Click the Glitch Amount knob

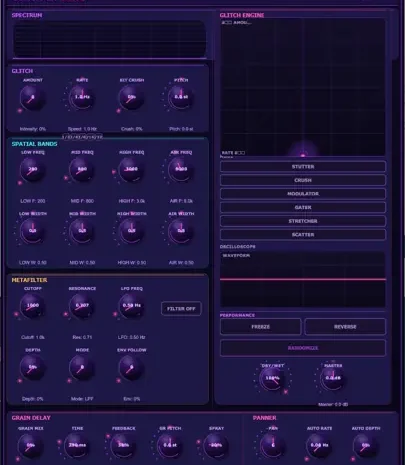tap(32, 97)
